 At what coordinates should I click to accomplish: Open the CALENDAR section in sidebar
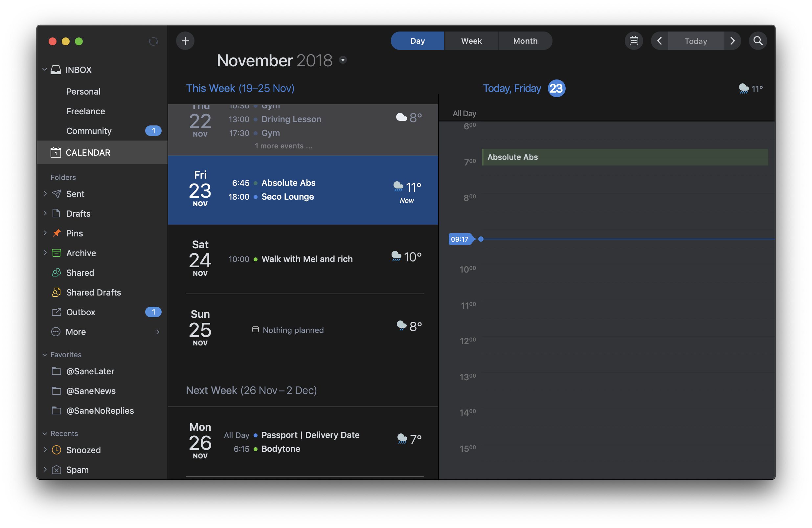click(102, 152)
